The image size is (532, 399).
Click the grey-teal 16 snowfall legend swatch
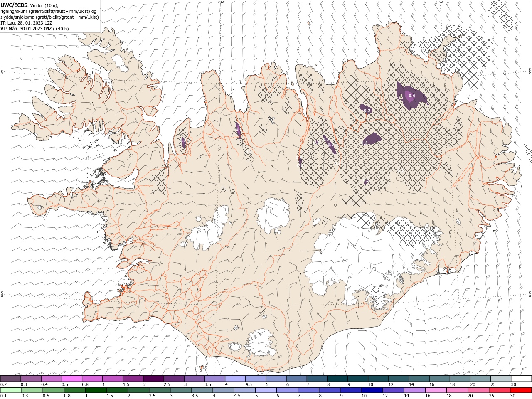440,379
